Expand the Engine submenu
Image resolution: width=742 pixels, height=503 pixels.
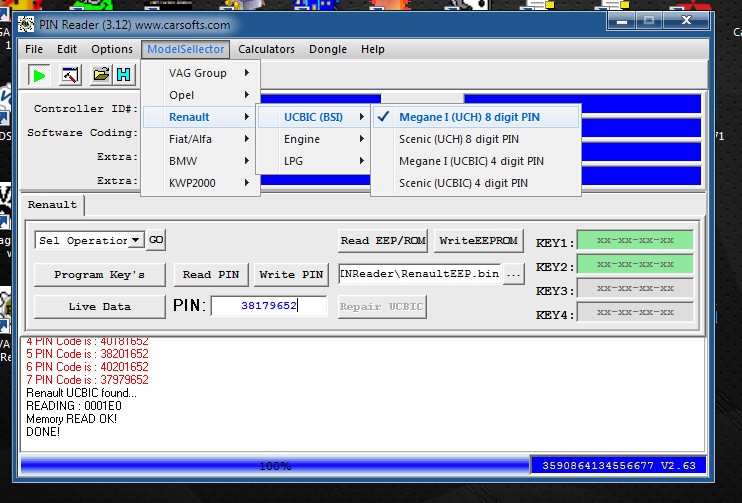tap(313, 139)
